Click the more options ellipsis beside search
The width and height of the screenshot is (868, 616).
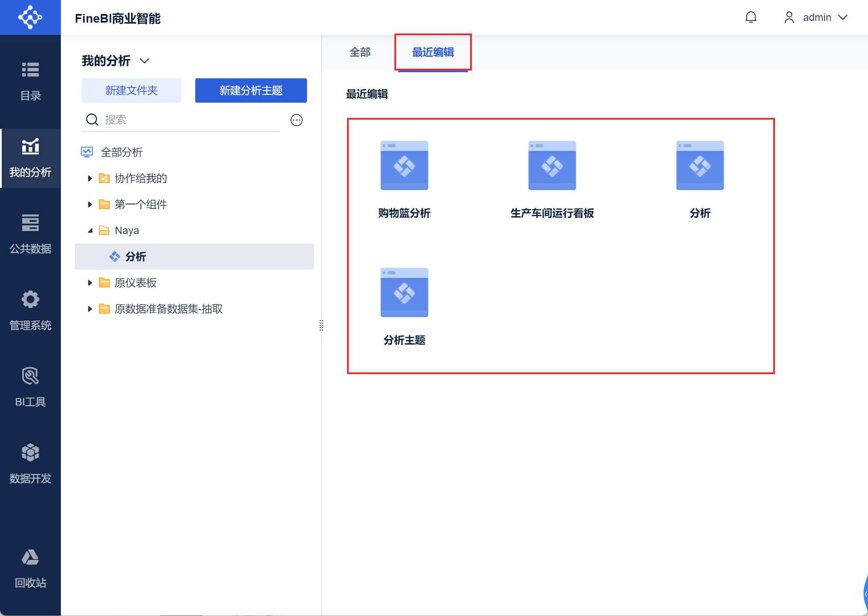tap(297, 120)
